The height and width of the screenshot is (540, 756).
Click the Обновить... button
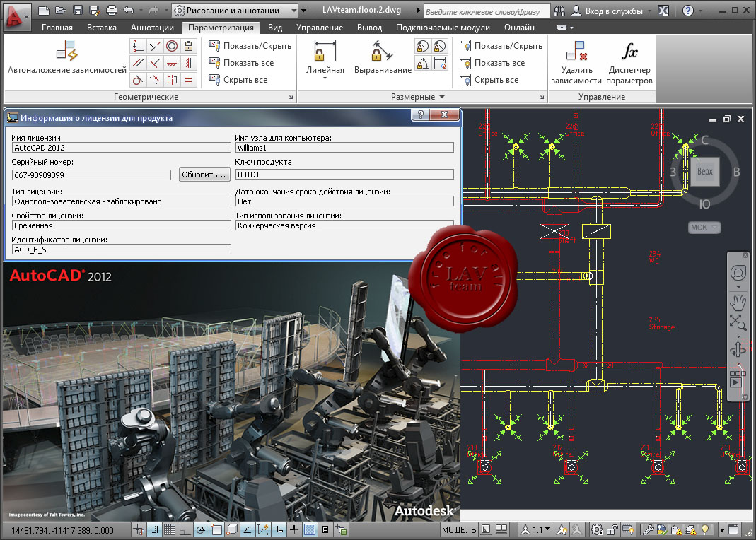tap(204, 175)
